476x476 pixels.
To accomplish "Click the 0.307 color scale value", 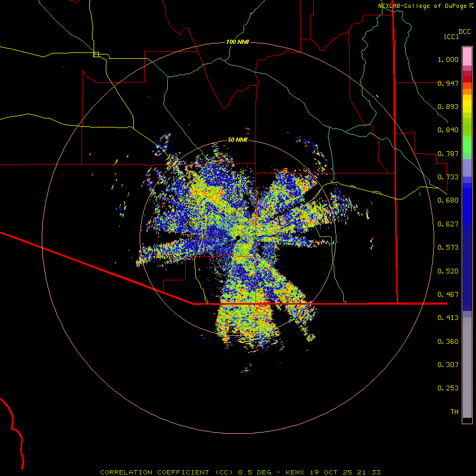I will pos(448,365).
